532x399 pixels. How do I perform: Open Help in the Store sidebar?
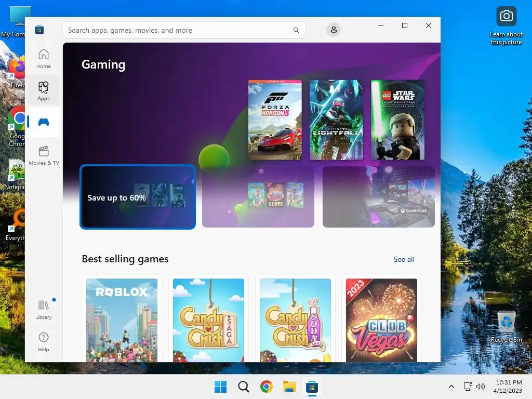44,342
